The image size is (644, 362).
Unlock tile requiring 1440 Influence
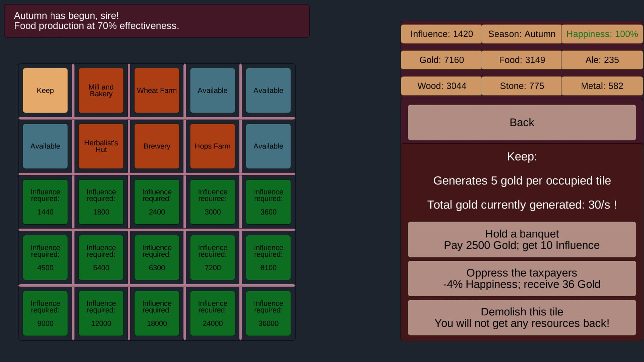pos(45,202)
